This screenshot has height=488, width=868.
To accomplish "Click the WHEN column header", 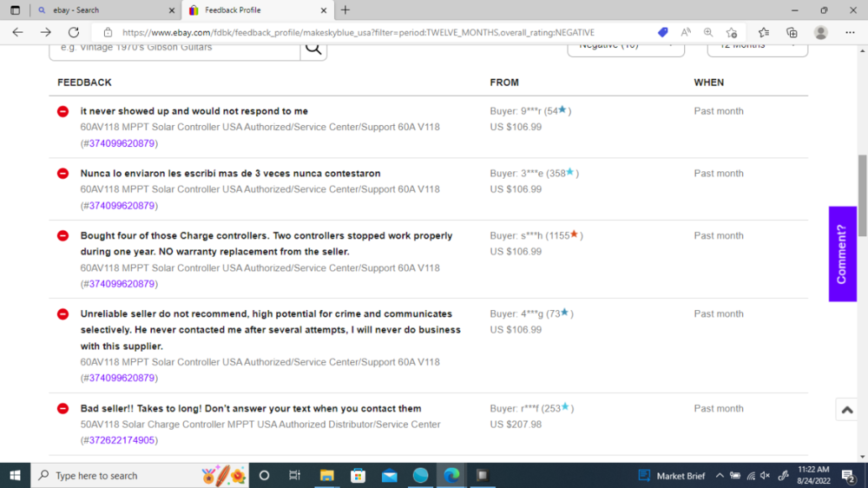I will click(709, 82).
